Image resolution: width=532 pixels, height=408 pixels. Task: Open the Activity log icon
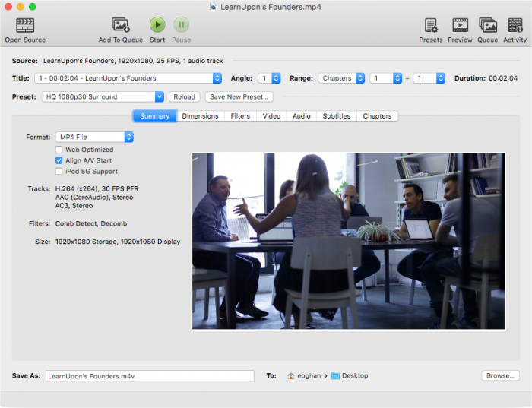pyautogui.click(x=515, y=25)
